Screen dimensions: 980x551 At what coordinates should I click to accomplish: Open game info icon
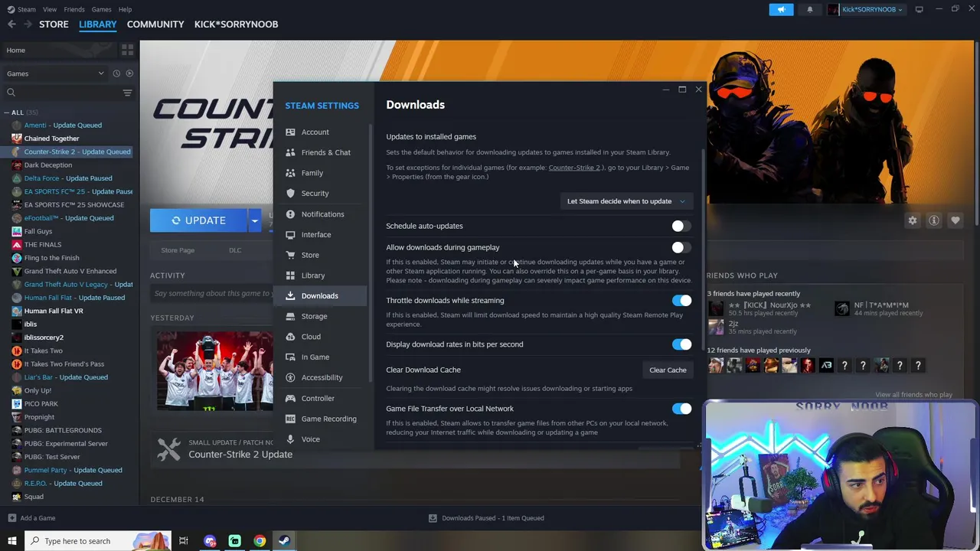(x=934, y=220)
